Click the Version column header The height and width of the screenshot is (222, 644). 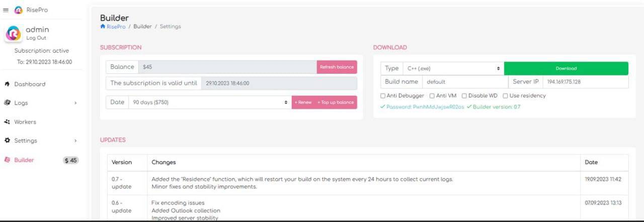[x=122, y=162]
